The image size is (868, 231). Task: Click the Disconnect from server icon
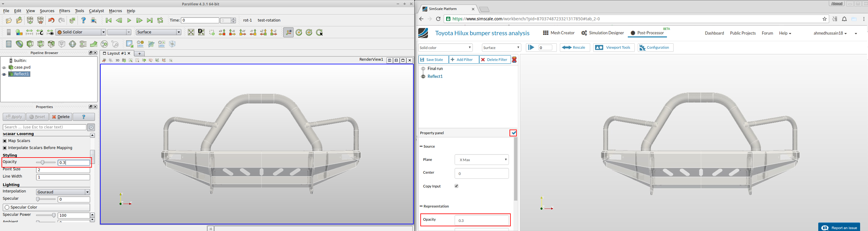coord(40,21)
